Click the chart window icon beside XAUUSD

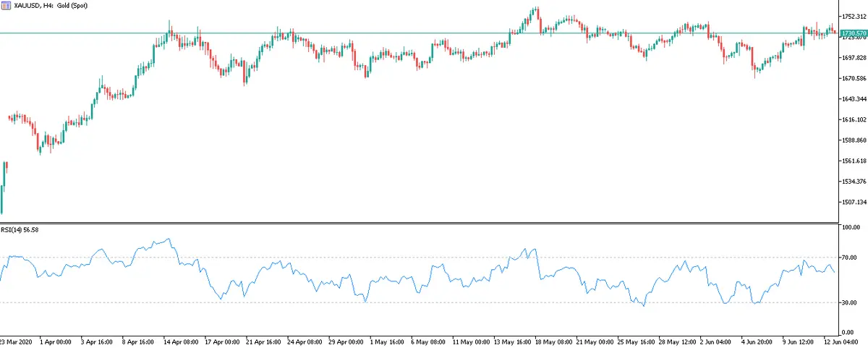[7, 5]
